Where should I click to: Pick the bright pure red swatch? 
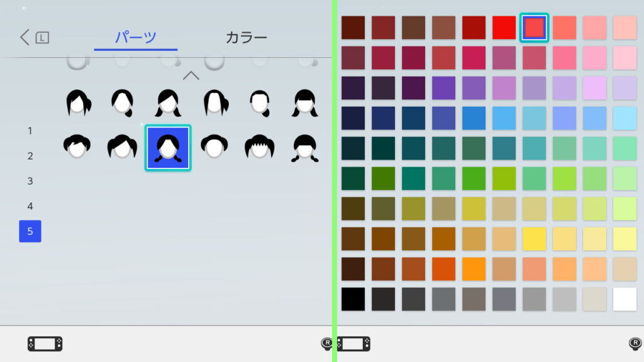click(x=504, y=28)
